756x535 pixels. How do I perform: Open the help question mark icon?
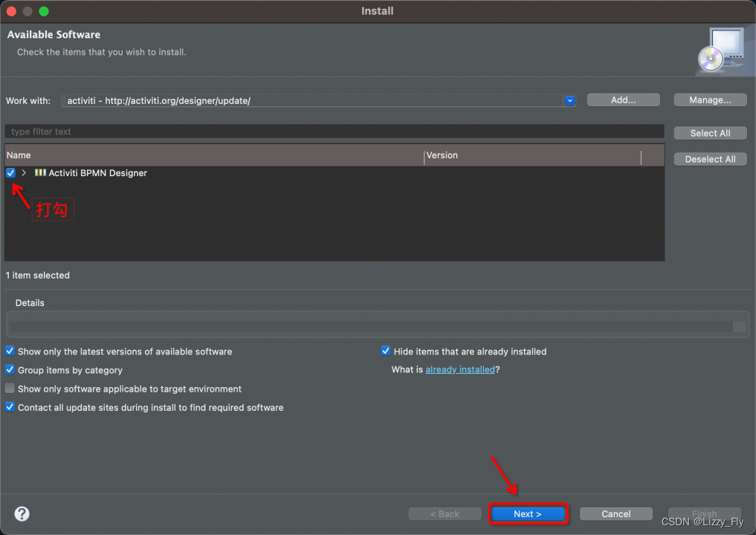[22, 513]
